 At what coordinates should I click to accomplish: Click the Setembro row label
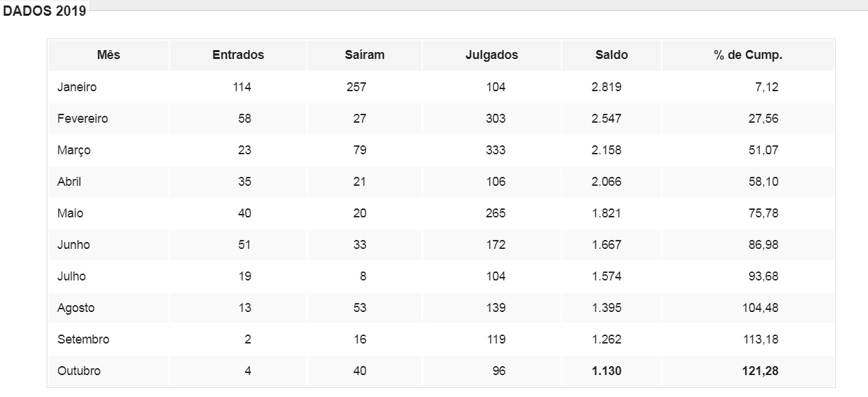pos(83,339)
